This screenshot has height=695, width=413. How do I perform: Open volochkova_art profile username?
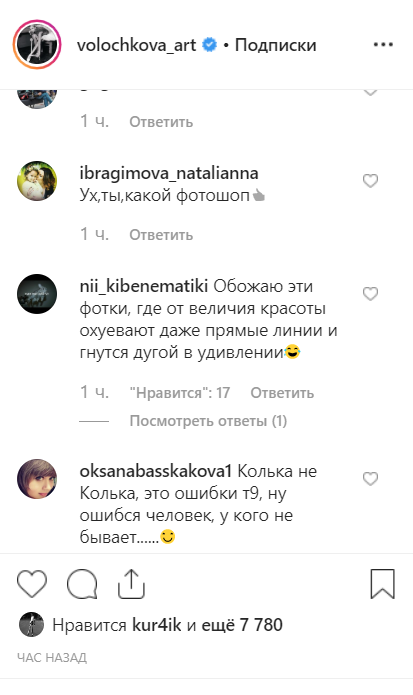coord(136,45)
